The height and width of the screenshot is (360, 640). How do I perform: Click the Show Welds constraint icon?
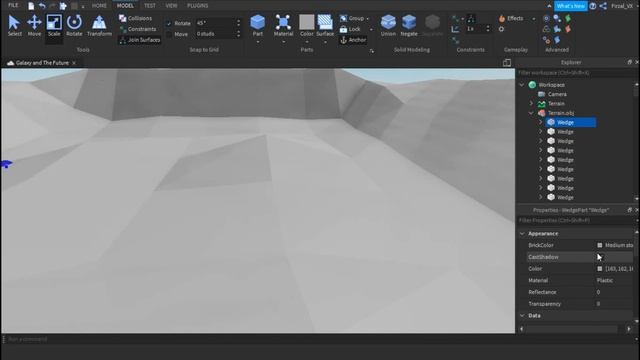(471, 18)
